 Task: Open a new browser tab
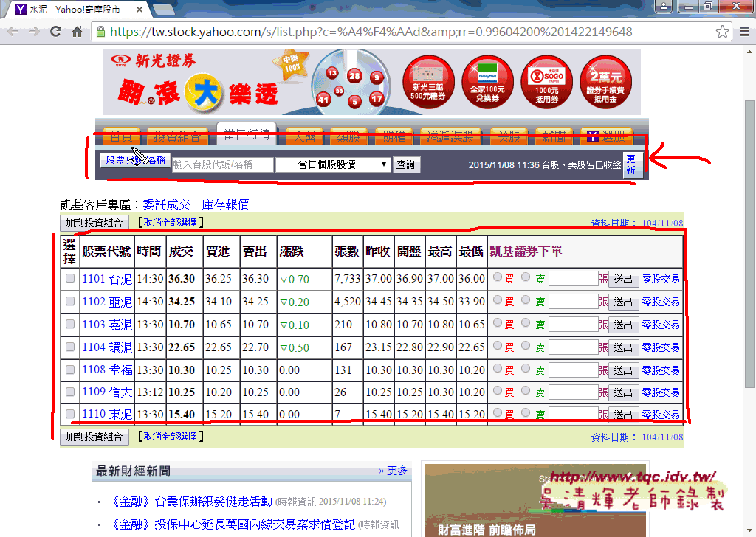point(164,9)
